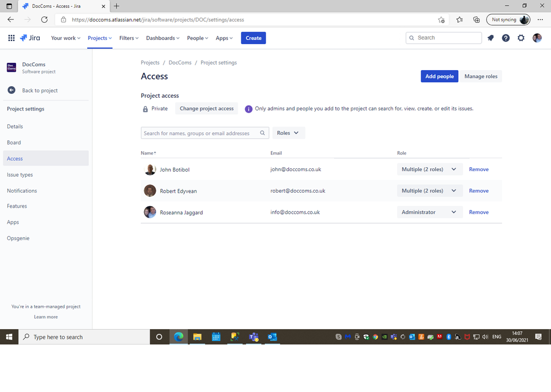Open Microsoft Teams from the taskbar
551x392 pixels.
(x=254, y=337)
